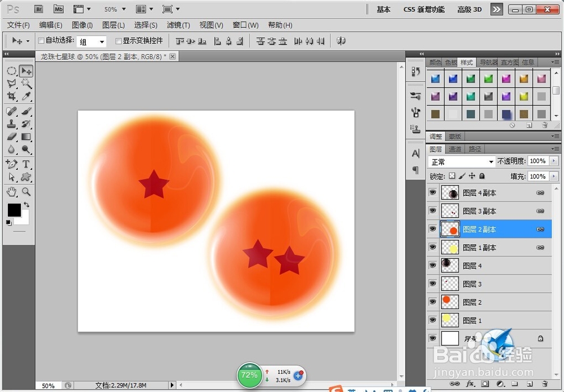
Task: Open the 滤镜(T) menu
Action: (x=178, y=25)
